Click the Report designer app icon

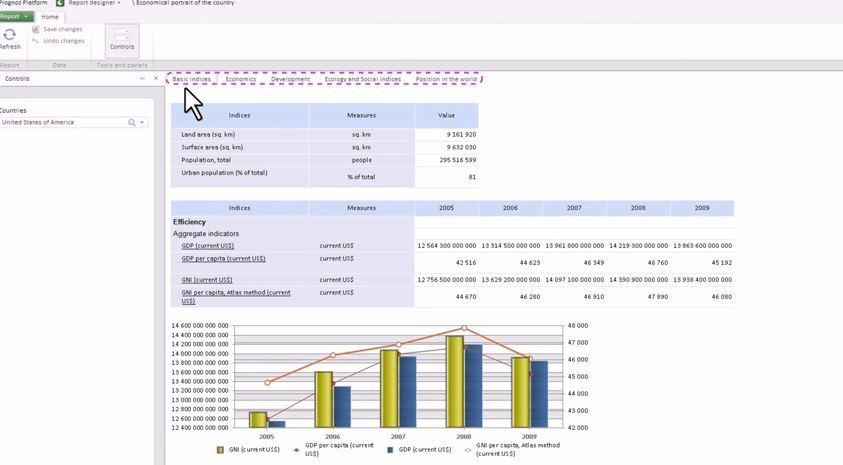[x=60, y=3]
